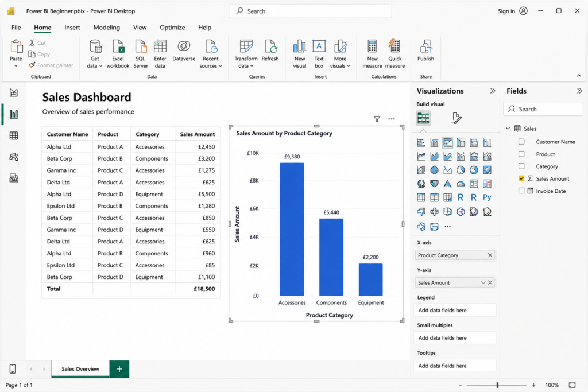The width and height of the screenshot is (588, 392).
Task: Insert a Text box
Action: (x=319, y=54)
